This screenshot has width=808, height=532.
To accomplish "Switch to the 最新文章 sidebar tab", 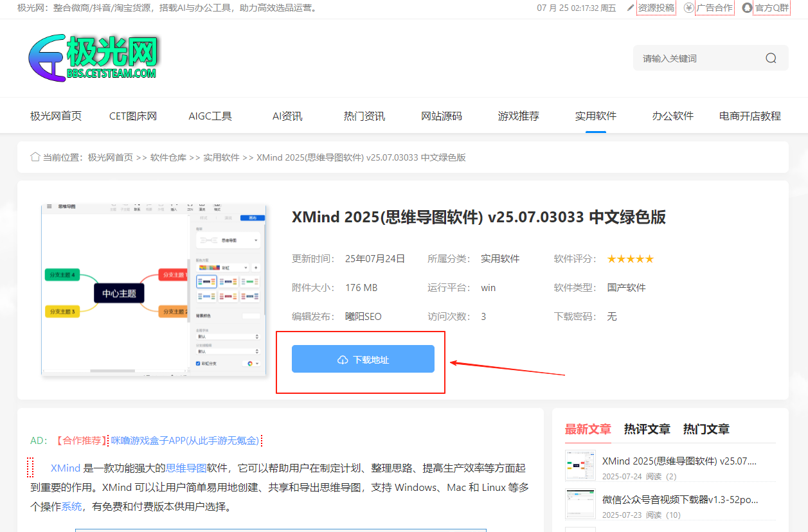I will pyautogui.click(x=588, y=429).
